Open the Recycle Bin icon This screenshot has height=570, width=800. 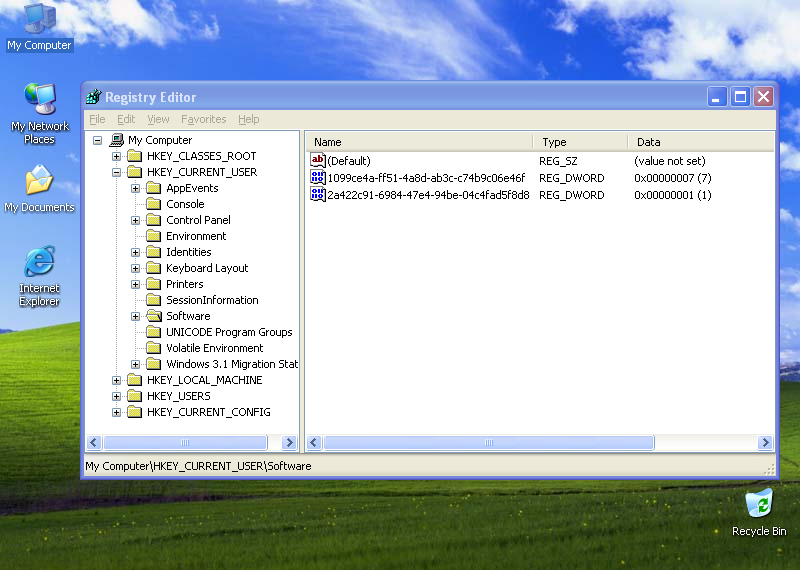[x=759, y=512]
